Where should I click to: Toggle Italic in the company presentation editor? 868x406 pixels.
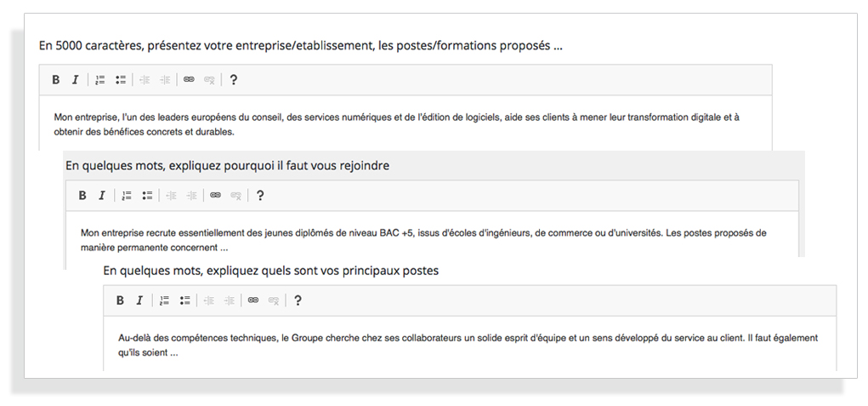[76, 80]
